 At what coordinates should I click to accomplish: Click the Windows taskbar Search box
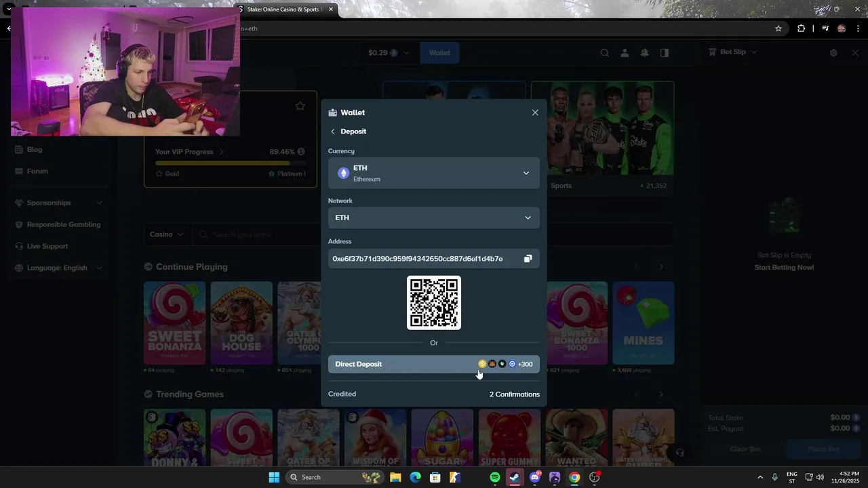tap(333, 477)
